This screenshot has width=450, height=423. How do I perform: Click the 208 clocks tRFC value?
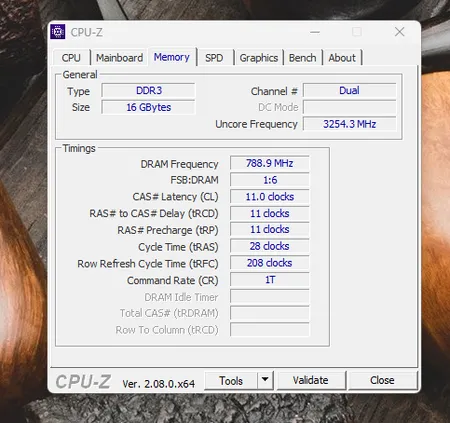pyautogui.click(x=270, y=263)
